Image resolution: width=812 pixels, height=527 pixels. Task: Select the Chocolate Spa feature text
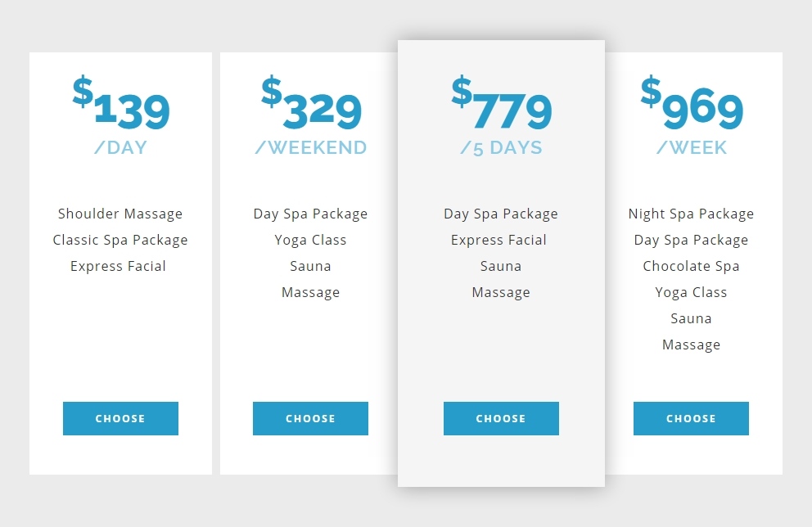[x=691, y=266]
